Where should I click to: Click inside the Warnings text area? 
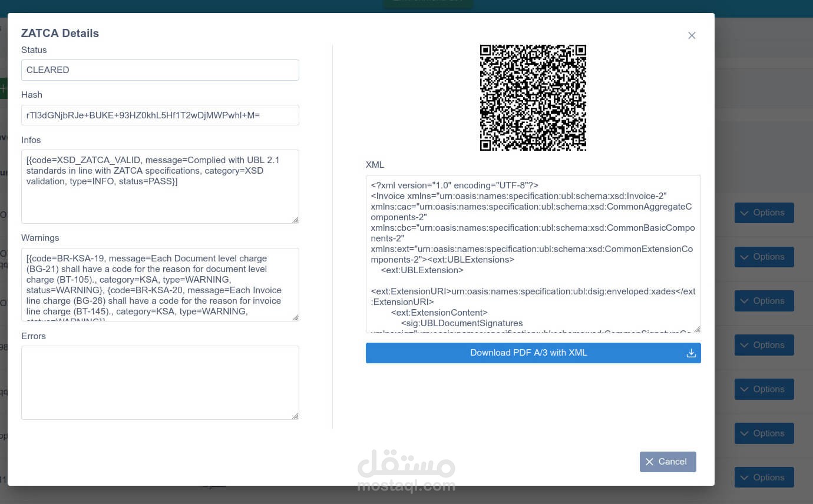tap(160, 285)
